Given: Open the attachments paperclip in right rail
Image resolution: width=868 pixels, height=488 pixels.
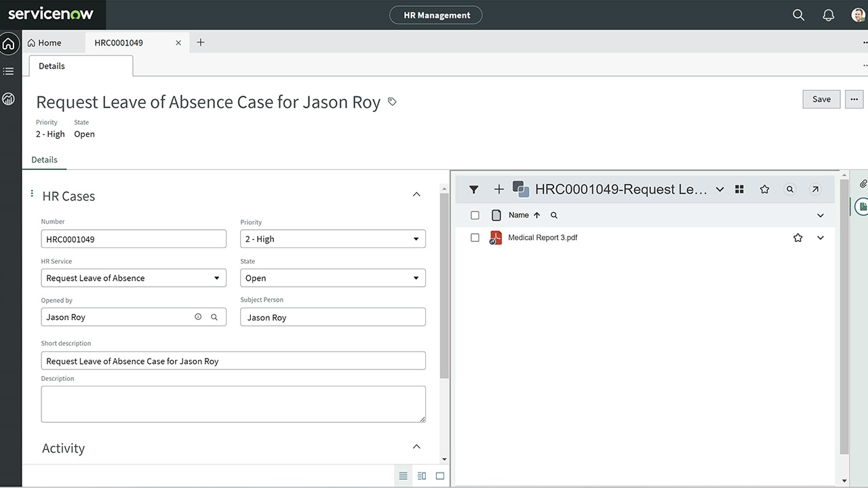Looking at the screenshot, I should [x=863, y=183].
